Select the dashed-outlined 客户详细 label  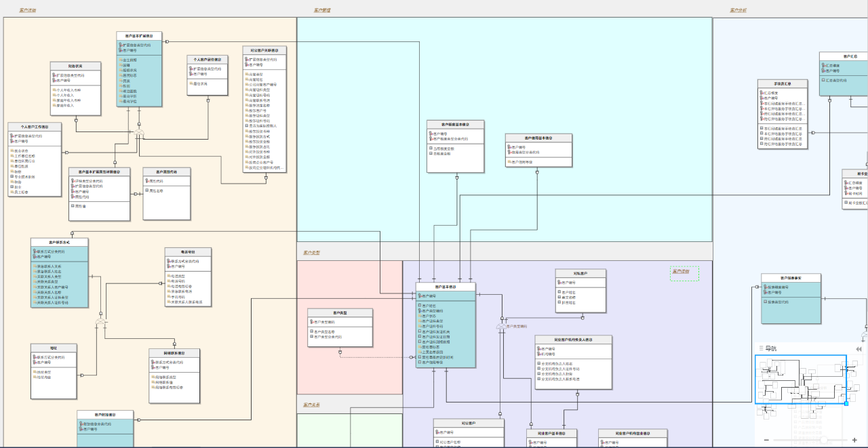[684, 273]
